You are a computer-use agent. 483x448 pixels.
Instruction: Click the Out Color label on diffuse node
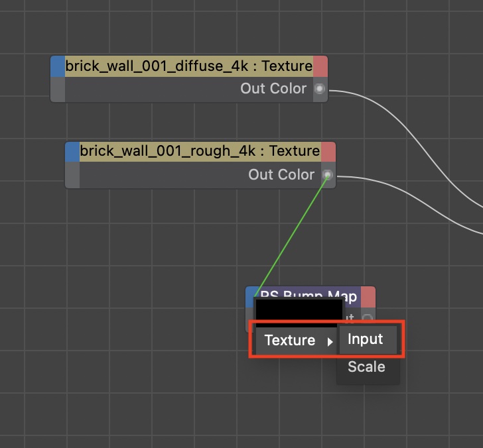point(273,89)
